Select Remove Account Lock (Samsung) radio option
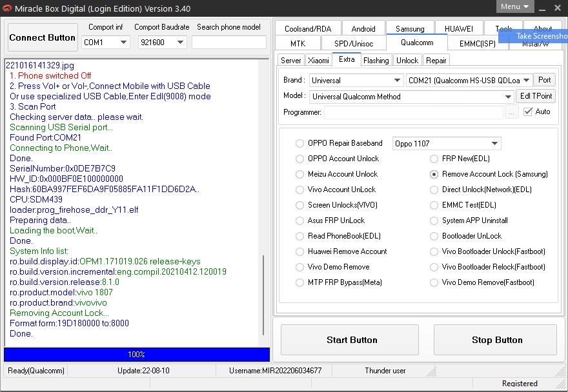 point(489,174)
